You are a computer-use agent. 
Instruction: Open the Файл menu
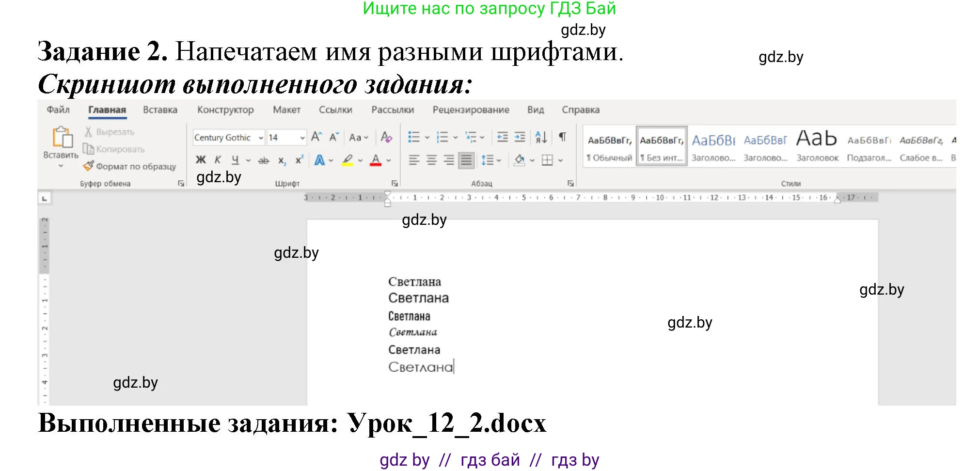coord(58,110)
